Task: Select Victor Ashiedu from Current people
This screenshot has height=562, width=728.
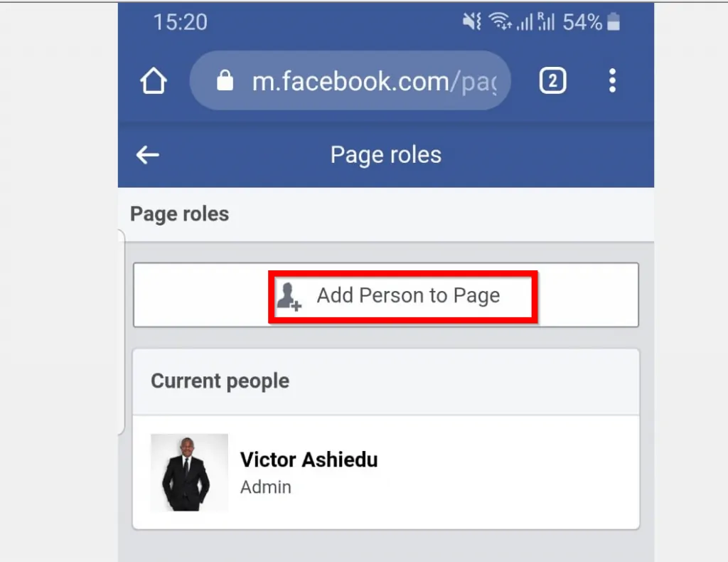Action: pyautogui.click(x=311, y=460)
